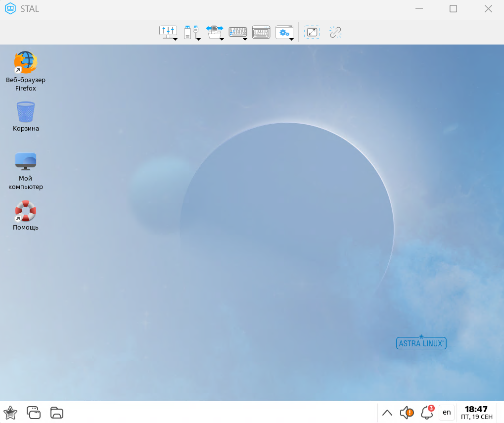Click the date ПТ, 19 СЕН
The image size is (504, 423).
click(477, 417)
